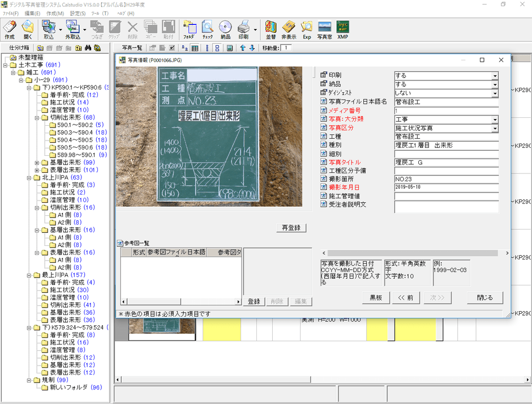The image size is (532, 404).
Task: Click the 再登録 button
Action: point(292,228)
